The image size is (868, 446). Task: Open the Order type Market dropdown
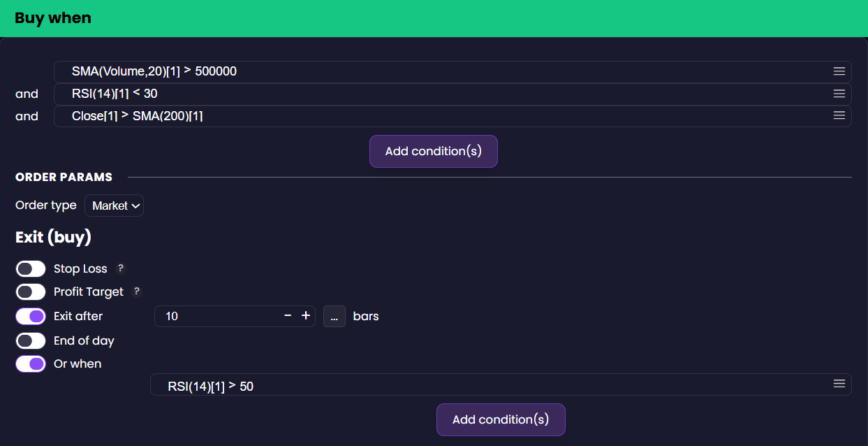pyautogui.click(x=114, y=206)
